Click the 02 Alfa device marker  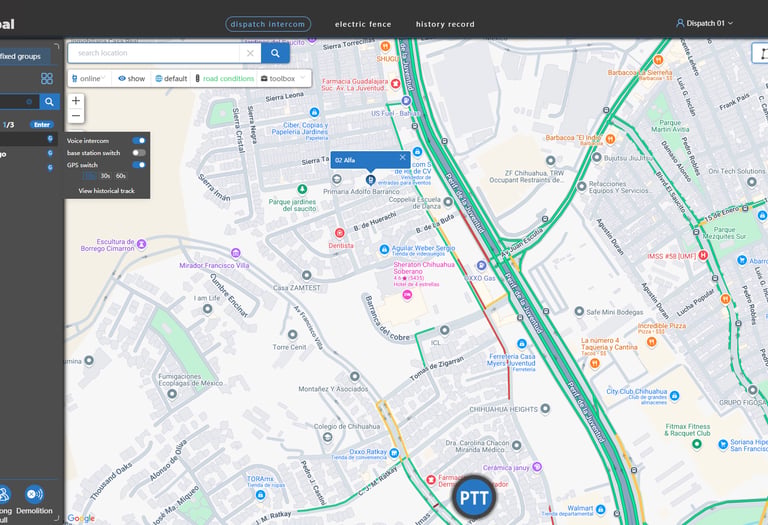click(371, 180)
